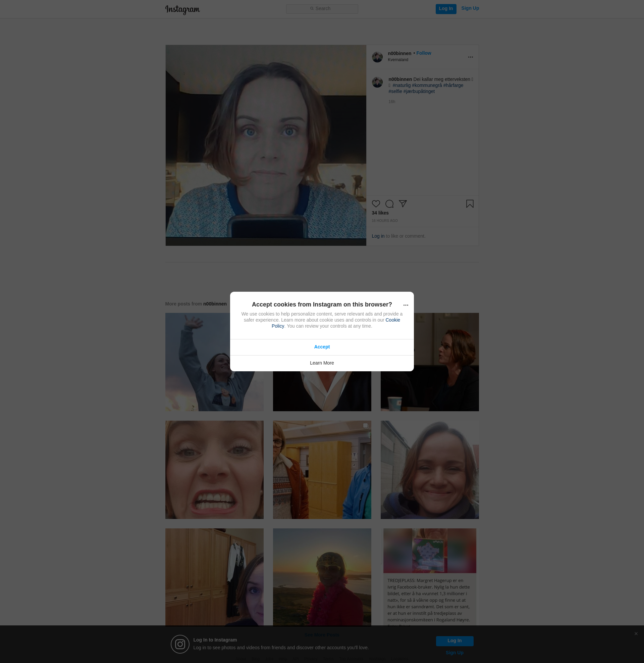Image resolution: width=644 pixels, height=663 pixels.
Task: Click the Search input field
Action: 322,9
